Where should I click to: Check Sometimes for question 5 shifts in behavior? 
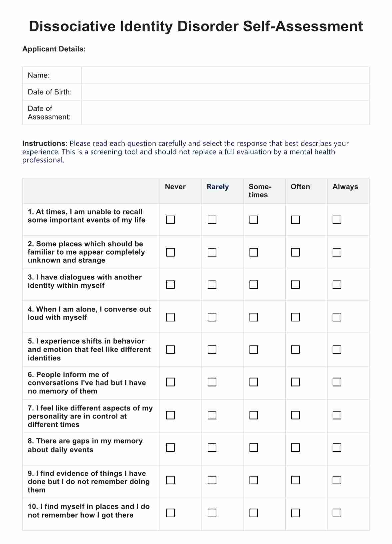pos(254,349)
